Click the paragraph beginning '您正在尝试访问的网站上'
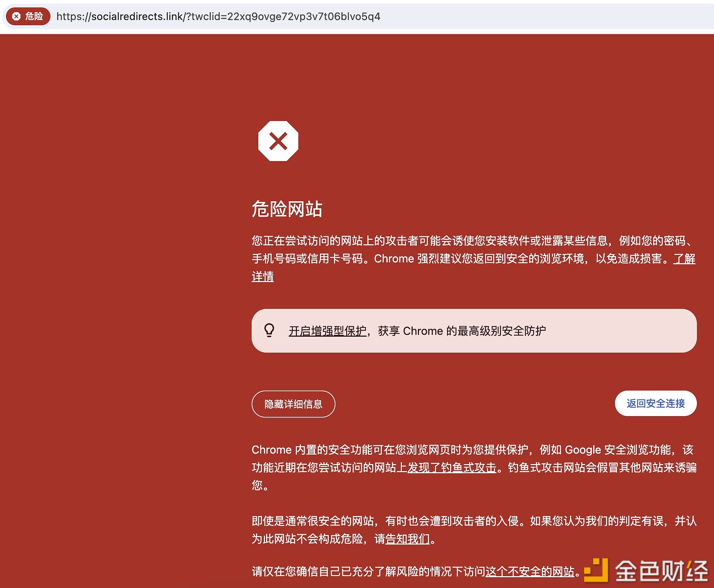 (474, 259)
